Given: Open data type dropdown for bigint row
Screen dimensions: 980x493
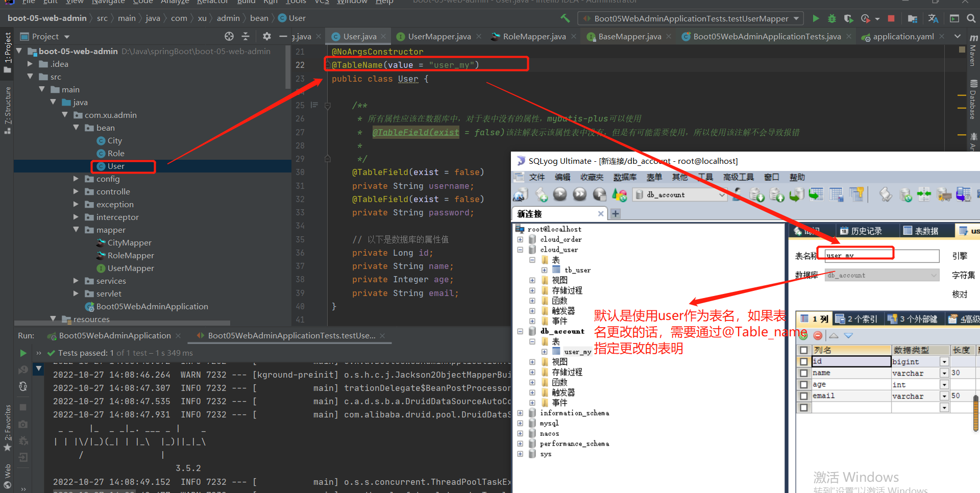Looking at the screenshot, I should coord(944,361).
